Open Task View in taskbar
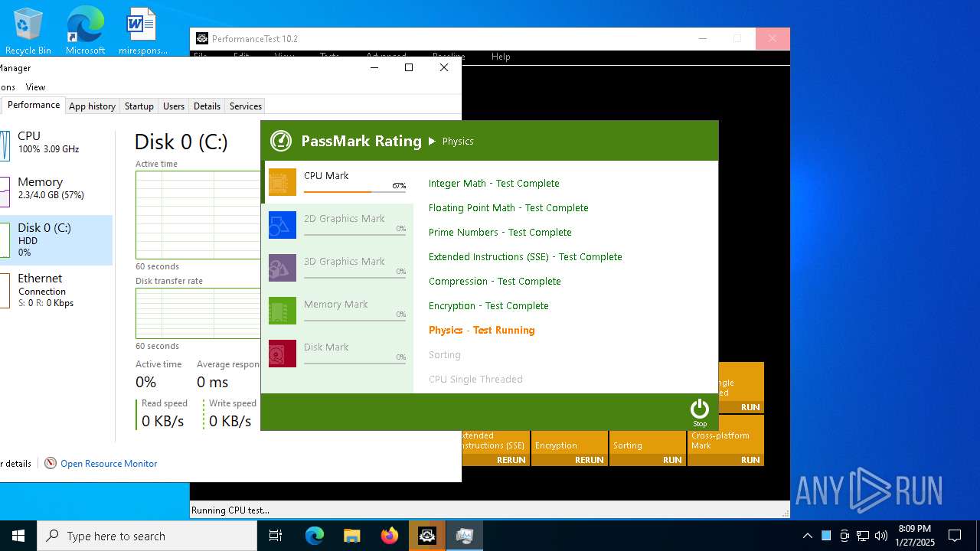980x551 pixels. tap(276, 536)
